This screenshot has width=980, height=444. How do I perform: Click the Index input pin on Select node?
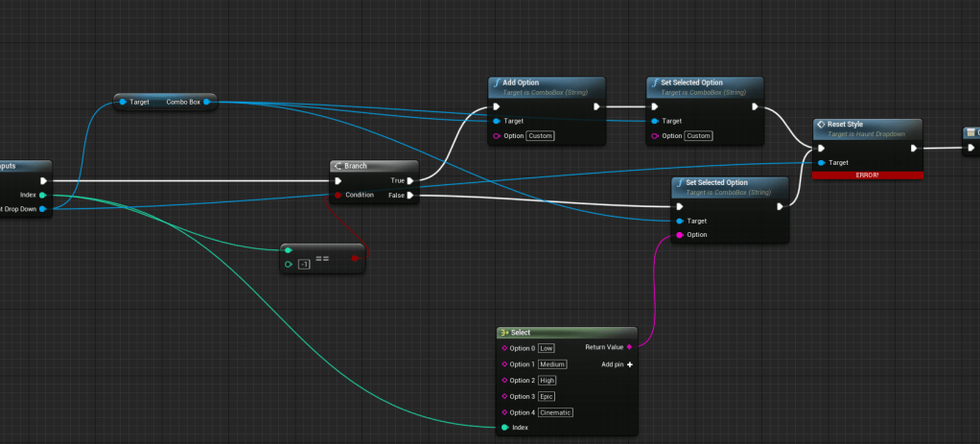(504, 428)
